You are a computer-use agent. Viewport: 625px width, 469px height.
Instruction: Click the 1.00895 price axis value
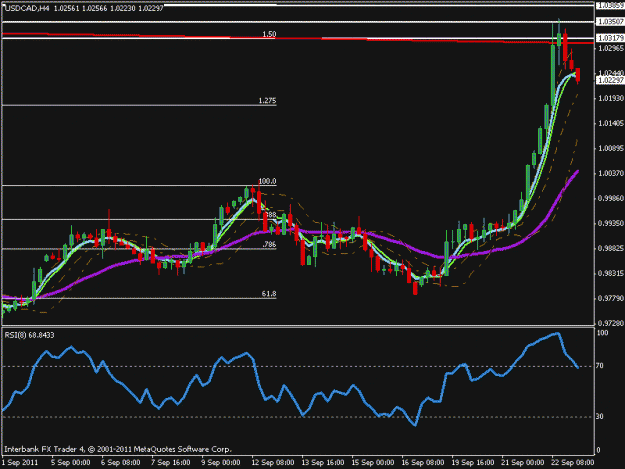tap(611, 149)
